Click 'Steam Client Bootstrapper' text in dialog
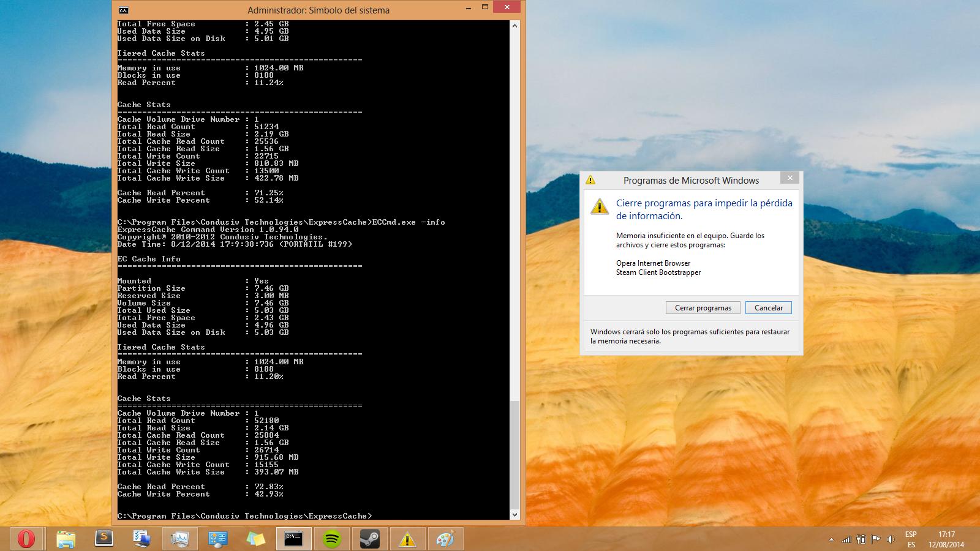The width and height of the screenshot is (980, 551). (x=658, y=272)
